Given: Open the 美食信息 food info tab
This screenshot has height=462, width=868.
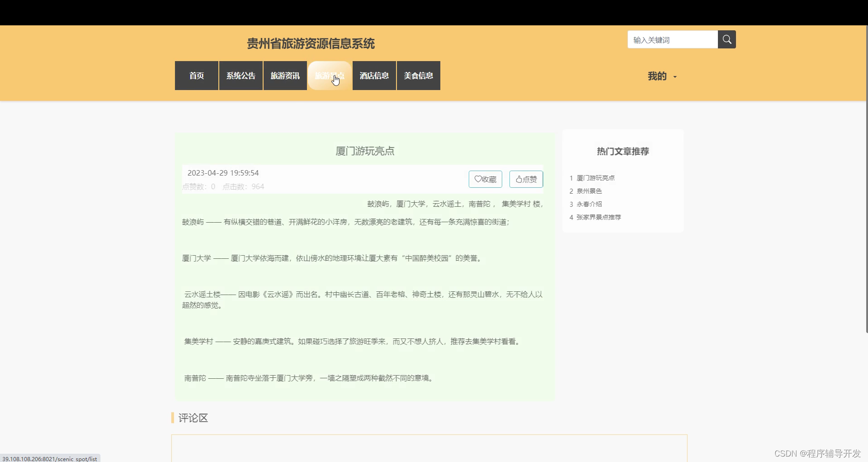Looking at the screenshot, I should 419,76.
